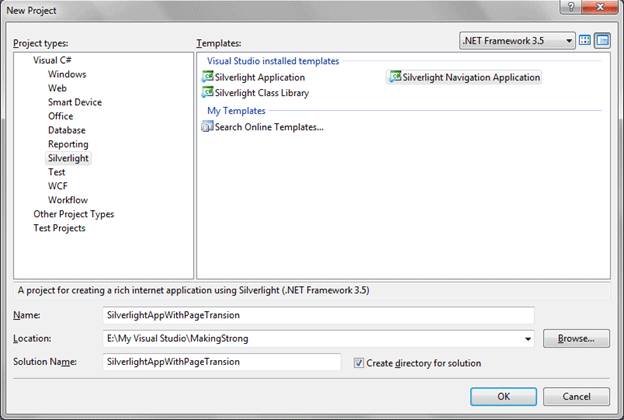Click Search Online Templates... text

tap(269, 127)
